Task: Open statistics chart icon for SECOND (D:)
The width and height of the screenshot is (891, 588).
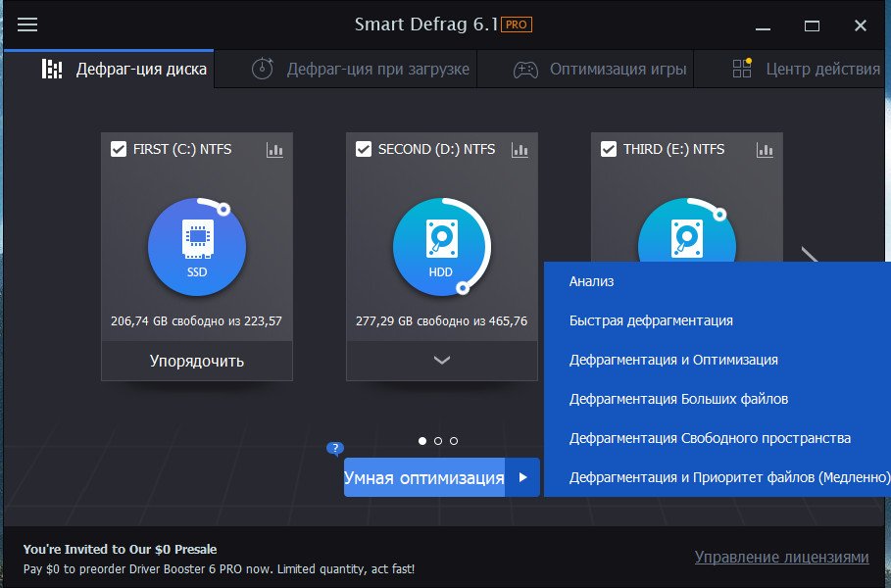Action: (520, 150)
